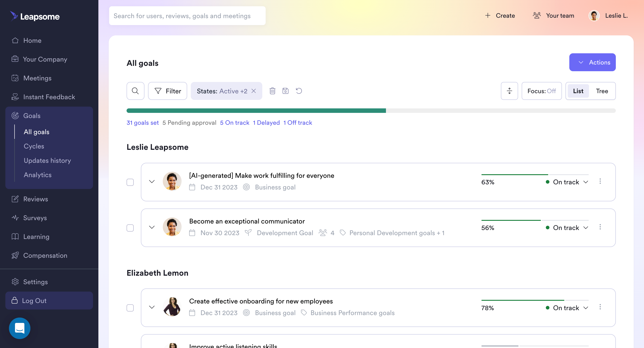Reset filters with the undo arrow icon

pyautogui.click(x=299, y=91)
